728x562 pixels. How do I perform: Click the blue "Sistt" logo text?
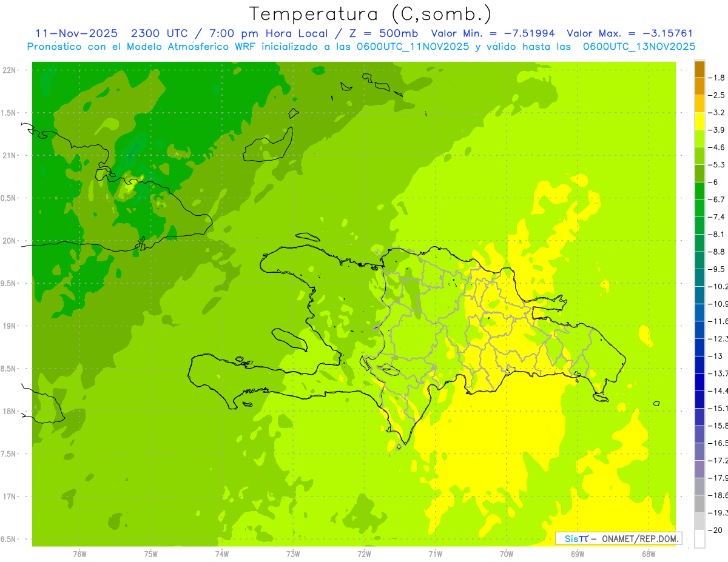[576, 538]
